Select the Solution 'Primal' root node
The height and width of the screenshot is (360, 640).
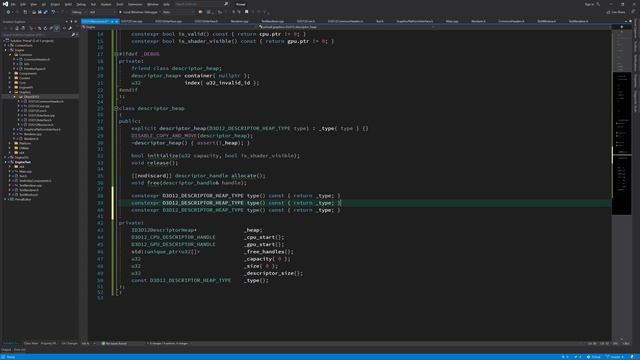click(x=31, y=41)
